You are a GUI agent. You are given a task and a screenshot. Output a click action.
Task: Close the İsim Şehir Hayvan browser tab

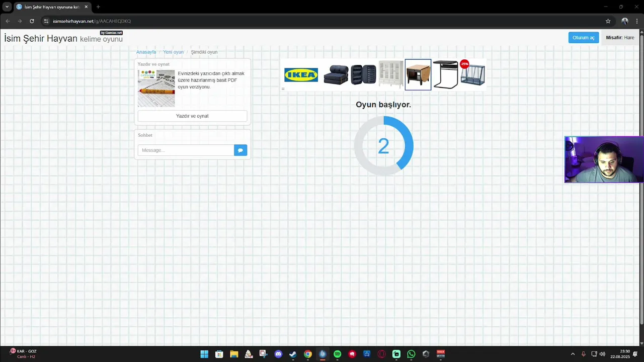click(x=86, y=7)
